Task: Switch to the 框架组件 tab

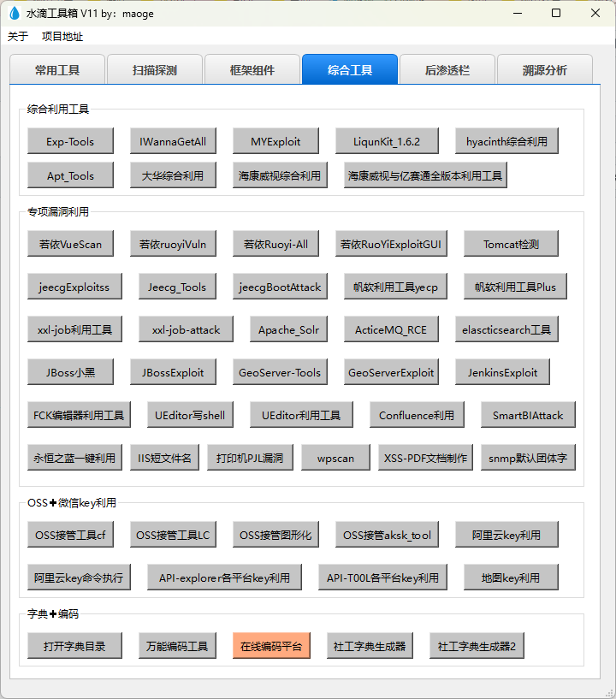Action: pyautogui.click(x=252, y=69)
